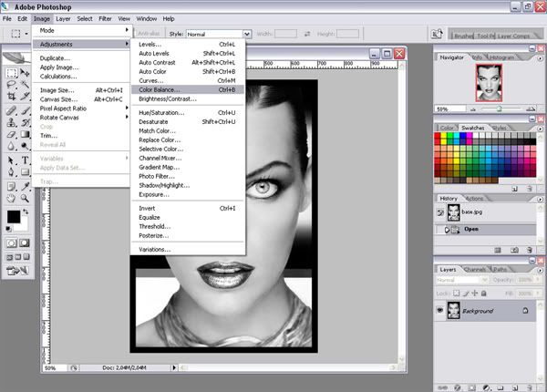The image size is (547, 392).
Task: Click the black foreground color swatch
Action: coord(14,217)
